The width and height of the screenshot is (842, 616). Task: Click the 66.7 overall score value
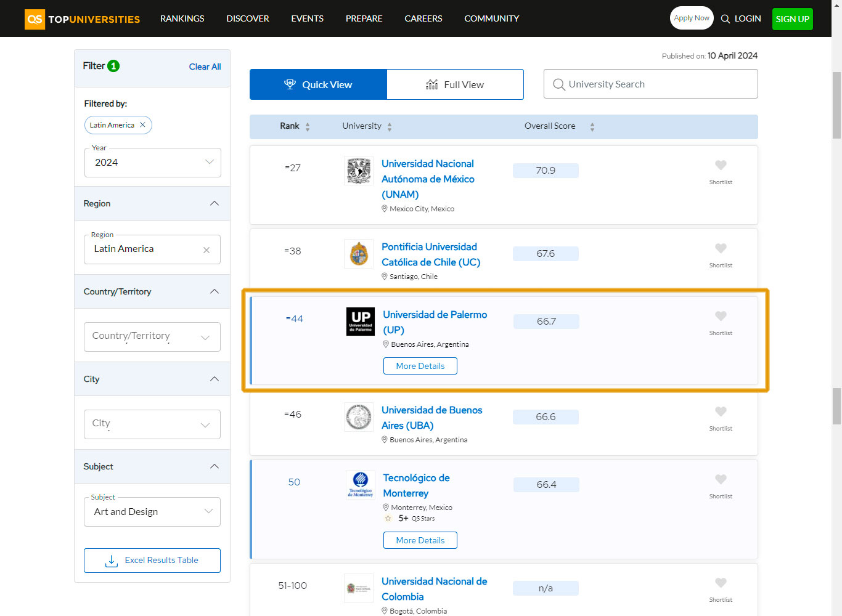coord(546,322)
